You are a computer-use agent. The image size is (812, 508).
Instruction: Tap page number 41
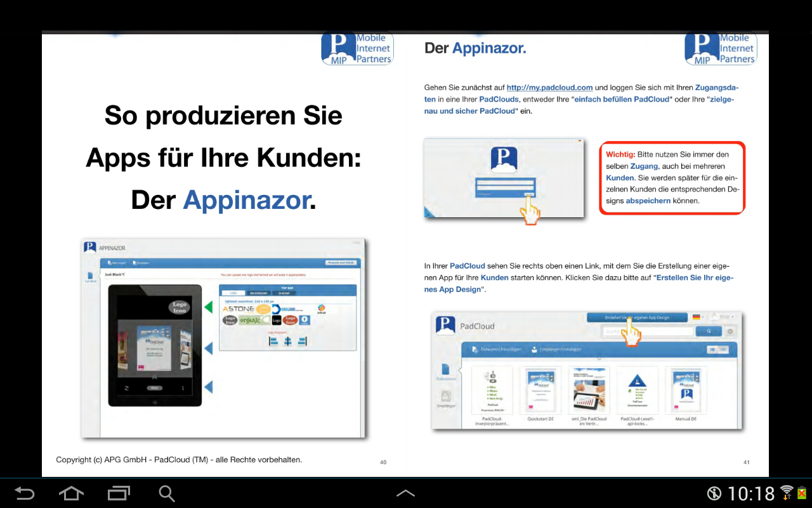point(746,462)
